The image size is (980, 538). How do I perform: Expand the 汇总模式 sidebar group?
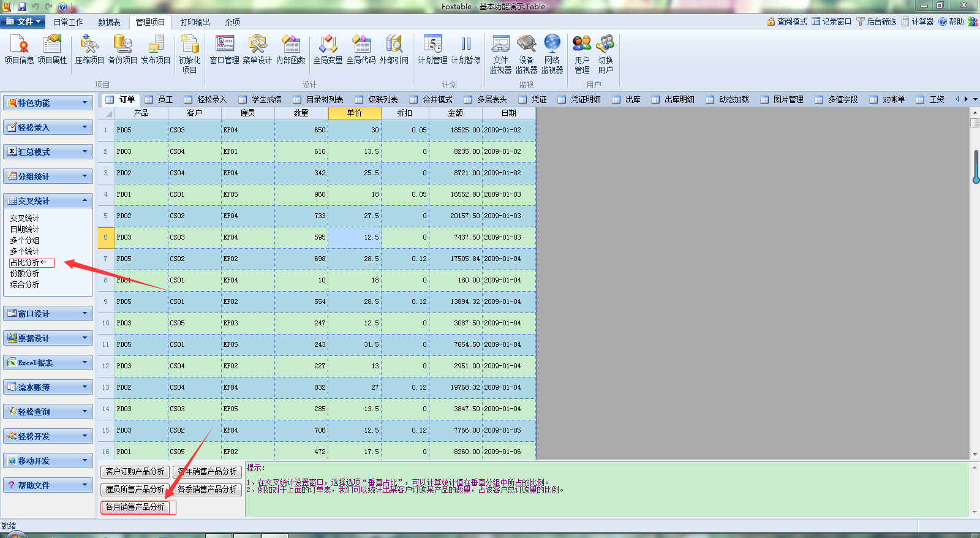(48, 152)
